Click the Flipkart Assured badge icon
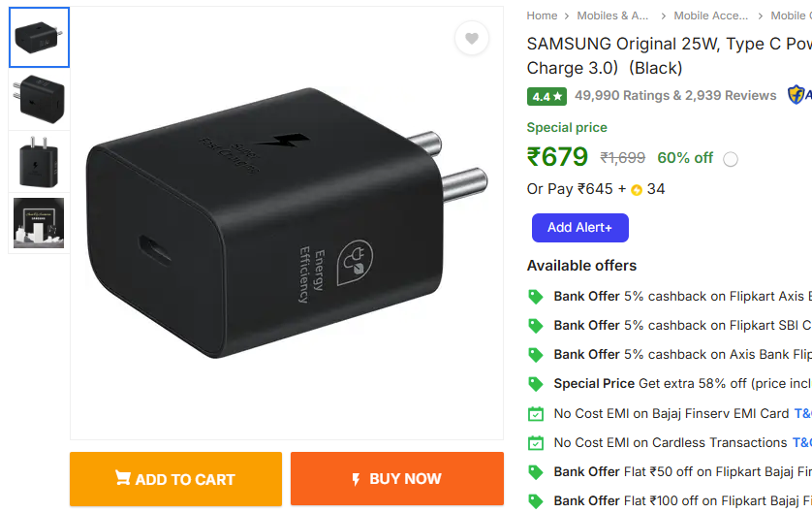 click(797, 95)
